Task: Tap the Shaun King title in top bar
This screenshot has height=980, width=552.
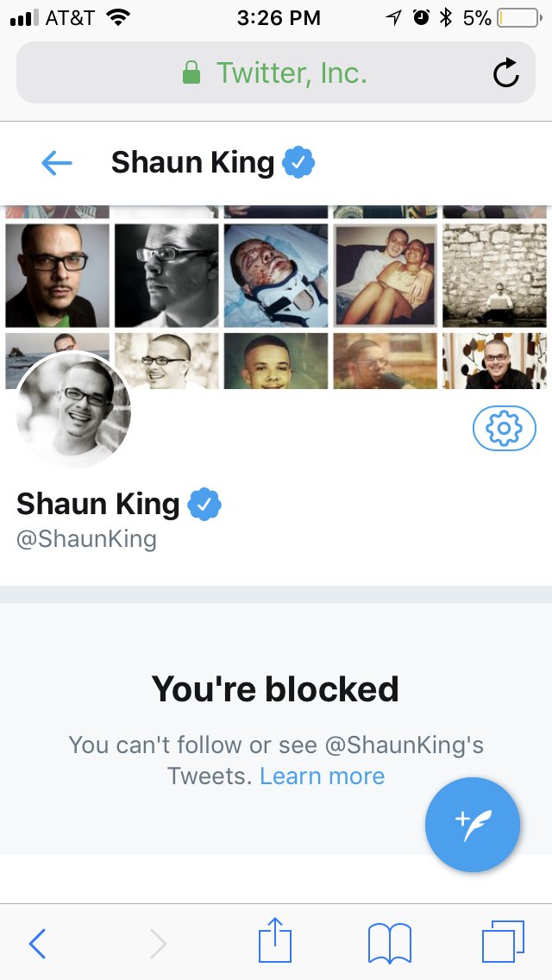Action: [192, 163]
